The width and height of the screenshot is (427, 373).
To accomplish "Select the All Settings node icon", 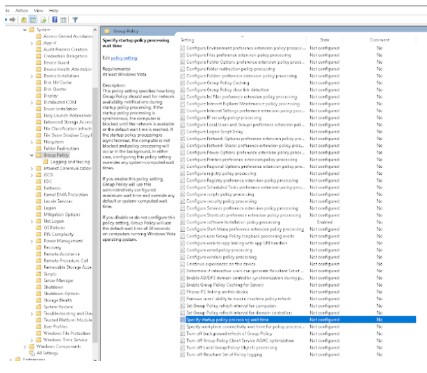I will [x=32, y=353].
